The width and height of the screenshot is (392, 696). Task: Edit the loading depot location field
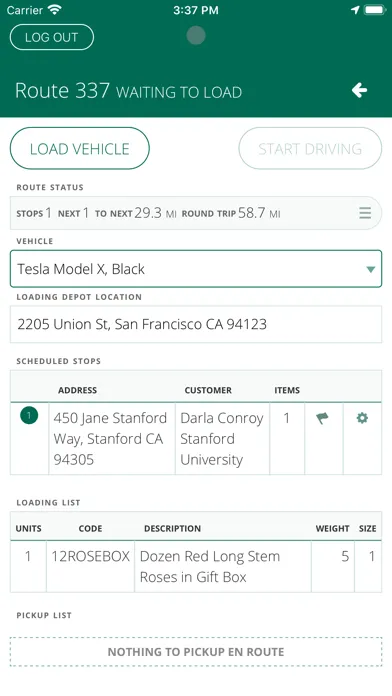pos(196,324)
